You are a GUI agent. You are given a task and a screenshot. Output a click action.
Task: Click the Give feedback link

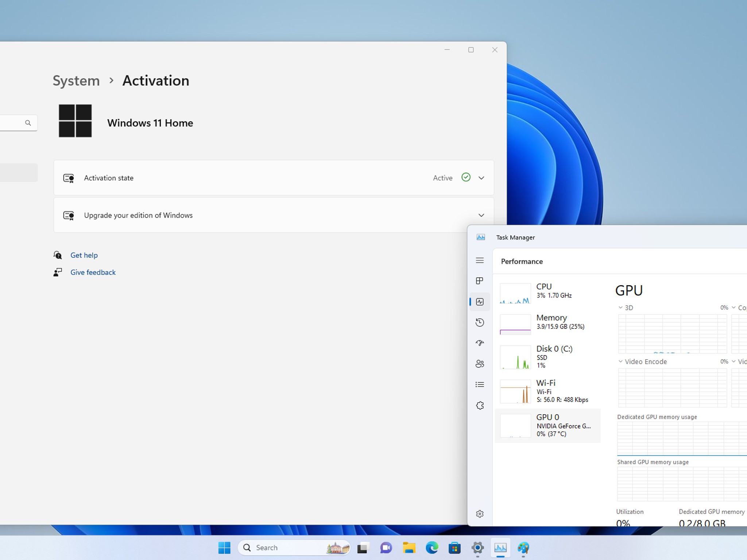tap(93, 272)
